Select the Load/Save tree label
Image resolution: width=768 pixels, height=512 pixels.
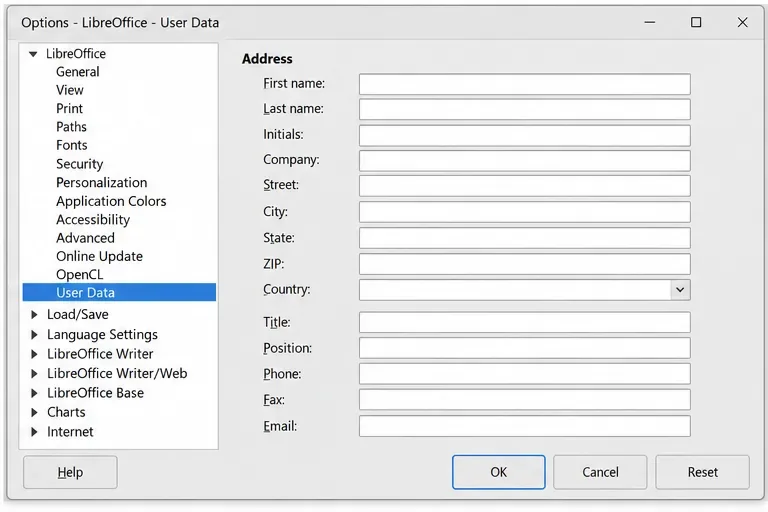tap(77, 315)
